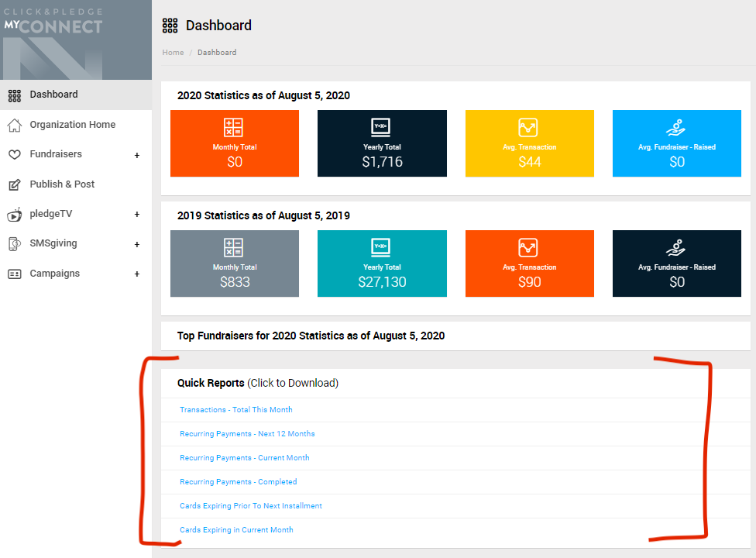Click the Campaigns card icon

point(14,274)
